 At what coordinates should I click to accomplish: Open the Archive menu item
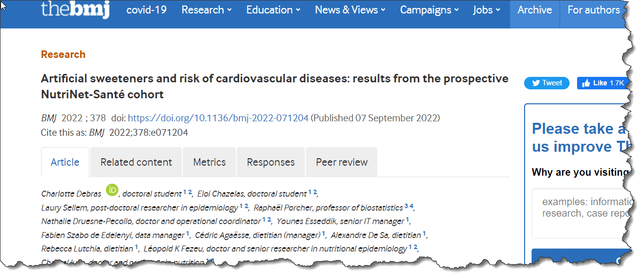[x=535, y=10]
